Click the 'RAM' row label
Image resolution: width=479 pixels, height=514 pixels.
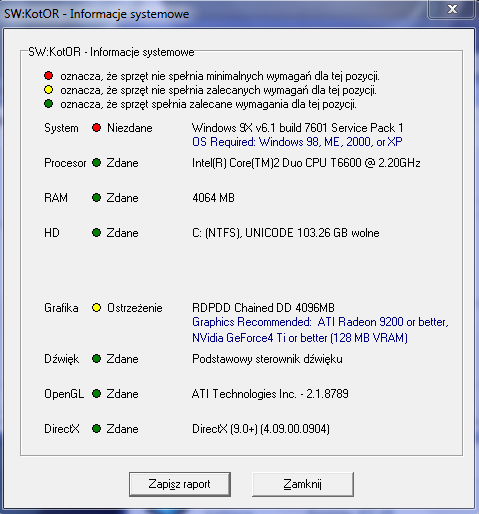tap(56, 198)
